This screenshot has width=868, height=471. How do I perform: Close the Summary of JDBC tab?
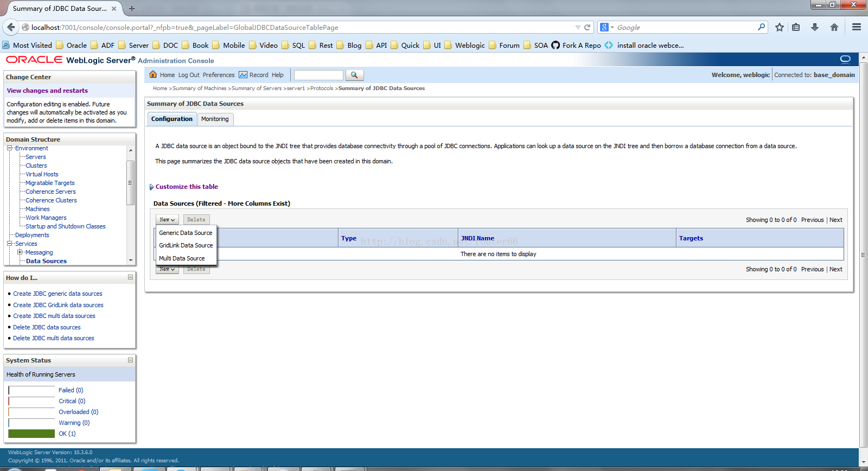click(x=114, y=9)
